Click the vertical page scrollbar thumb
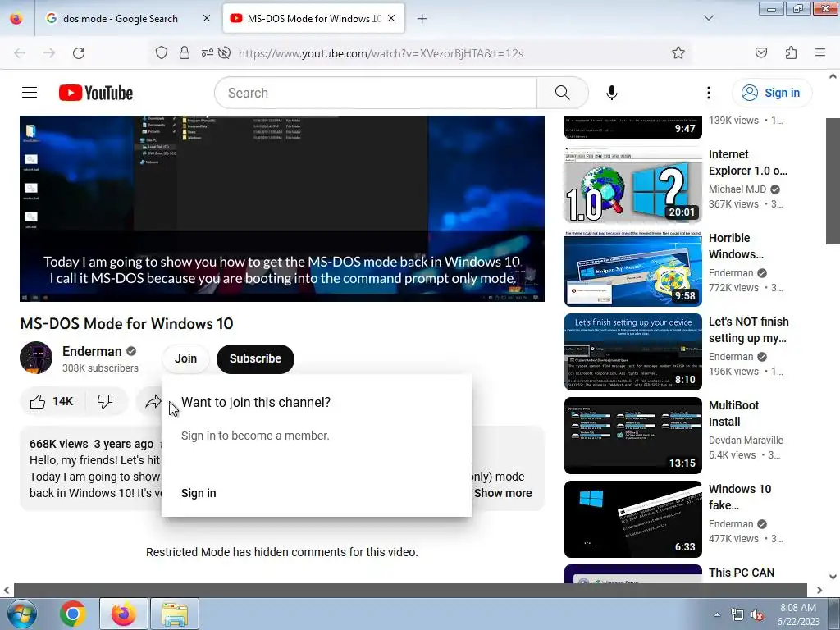840x630 pixels. pyautogui.click(x=833, y=181)
